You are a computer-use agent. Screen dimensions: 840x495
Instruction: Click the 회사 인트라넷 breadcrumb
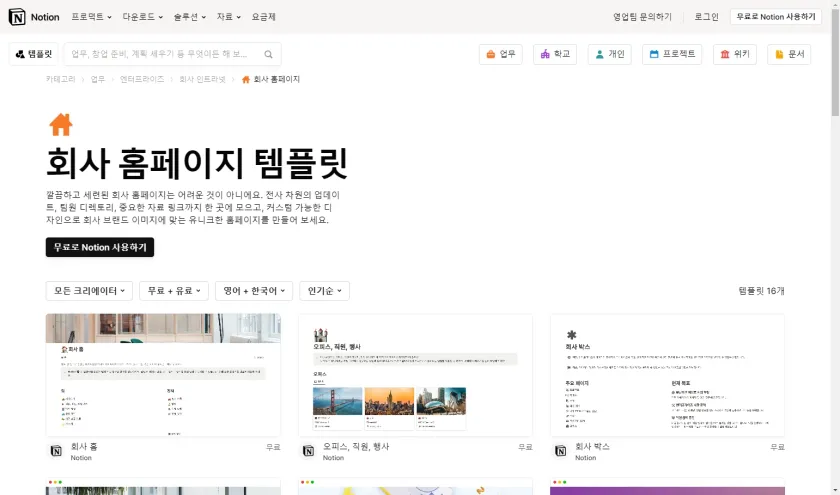click(202, 79)
